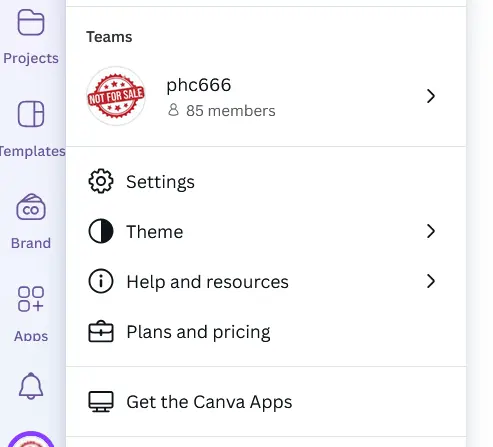This screenshot has height=447, width=493.
Task: Click the profile avatar at sidebar bottom
Action: coord(31,440)
